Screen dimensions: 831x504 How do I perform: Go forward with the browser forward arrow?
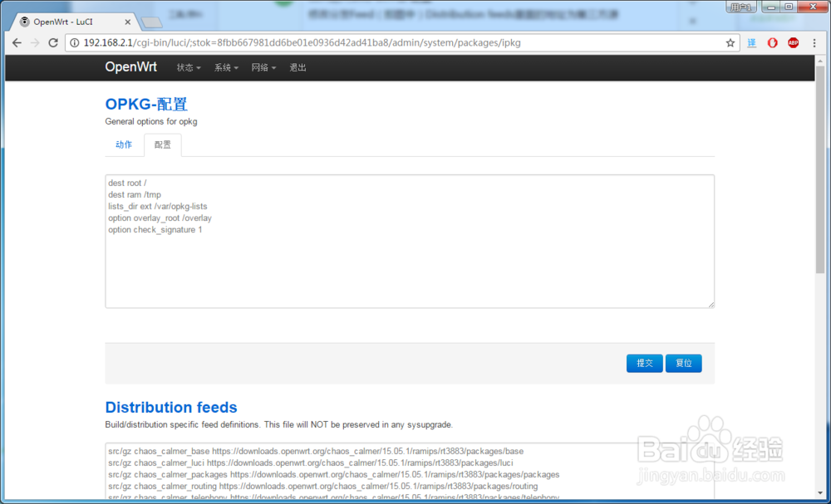35,43
